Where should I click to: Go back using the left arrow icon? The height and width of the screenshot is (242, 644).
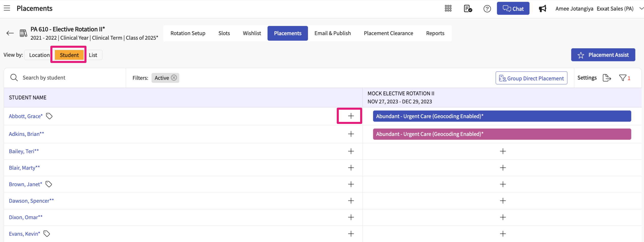point(10,33)
